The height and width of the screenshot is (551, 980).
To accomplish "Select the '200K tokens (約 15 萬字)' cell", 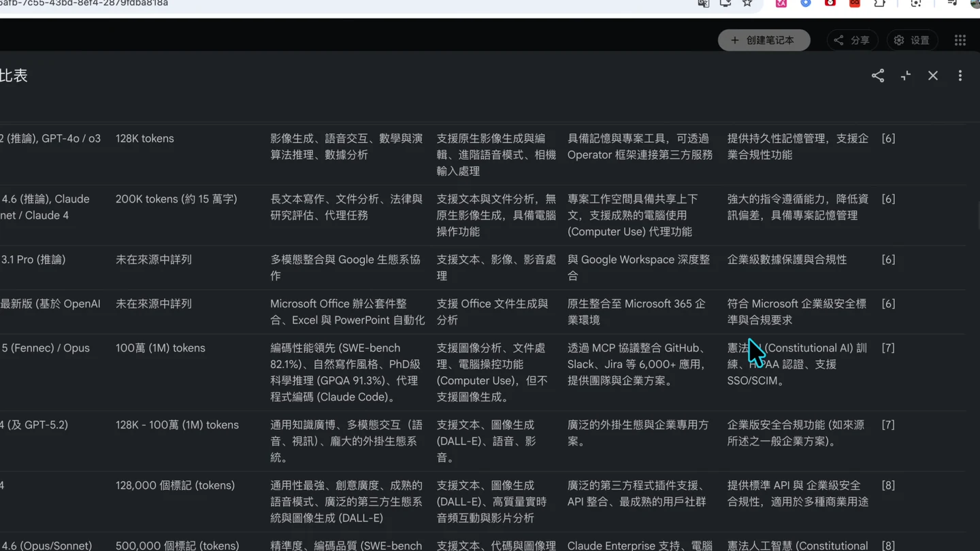I will click(176, 199).
